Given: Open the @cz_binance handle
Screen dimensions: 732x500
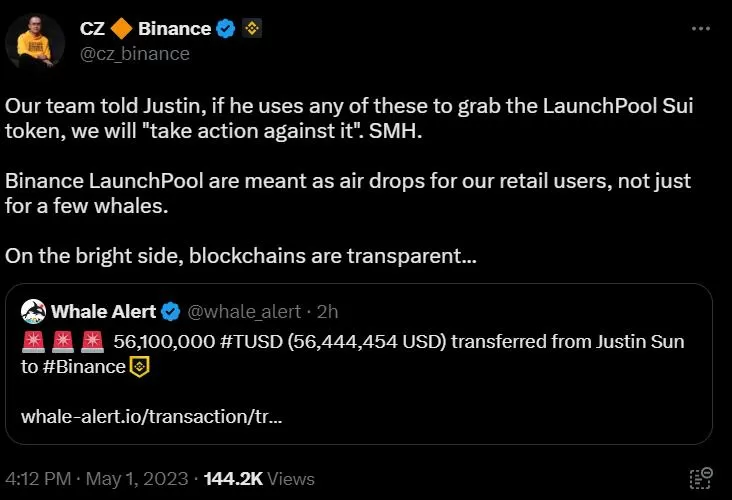Looking at the screenshot, I should (x=134, y=54).
